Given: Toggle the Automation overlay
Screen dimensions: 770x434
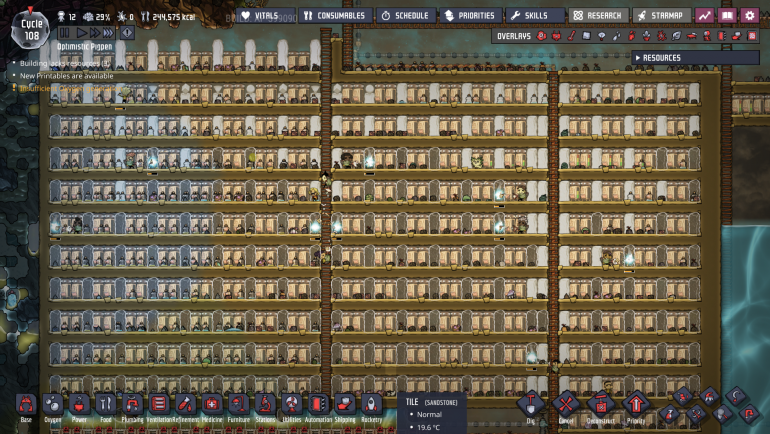Looking at the screenshot, I should [x=721, y=36].
